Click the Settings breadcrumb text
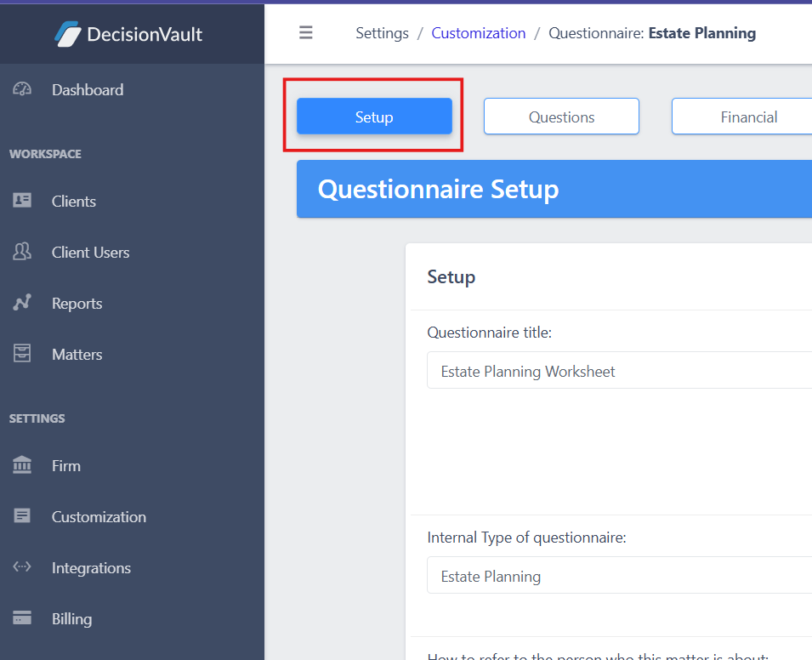Viewport: 812px width, 660px height. [382, 33]
